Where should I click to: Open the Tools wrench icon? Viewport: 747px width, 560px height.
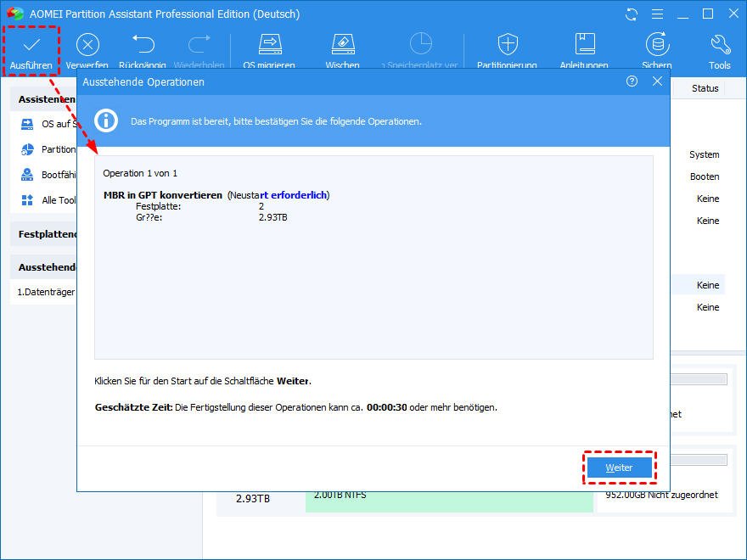[720, 44]
